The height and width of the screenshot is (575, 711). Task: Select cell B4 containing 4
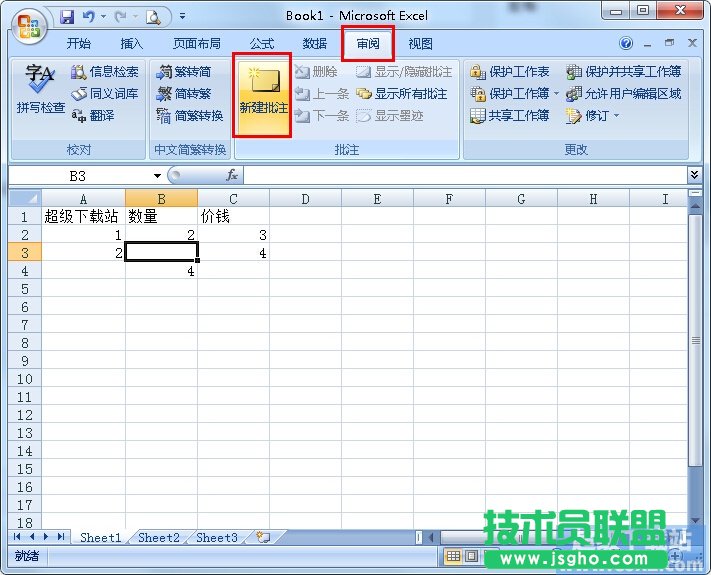tap(161, 271)
